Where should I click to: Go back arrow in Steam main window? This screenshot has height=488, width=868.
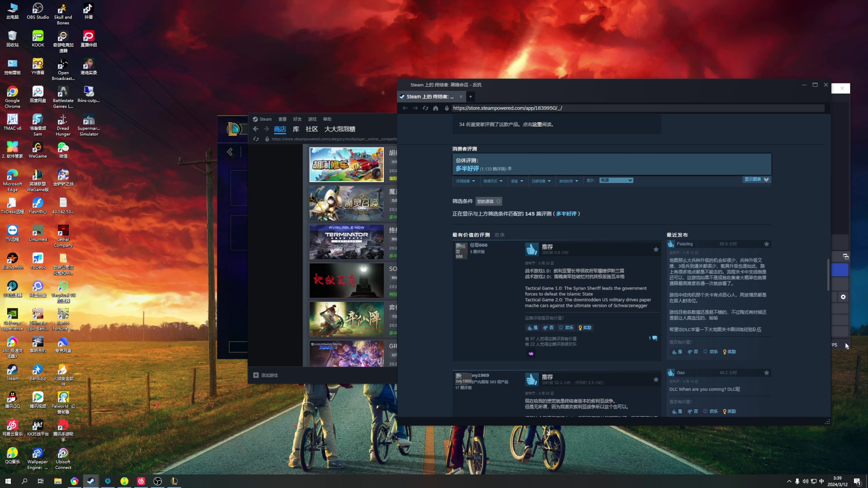pyautogui.click(x=255, y=129)
